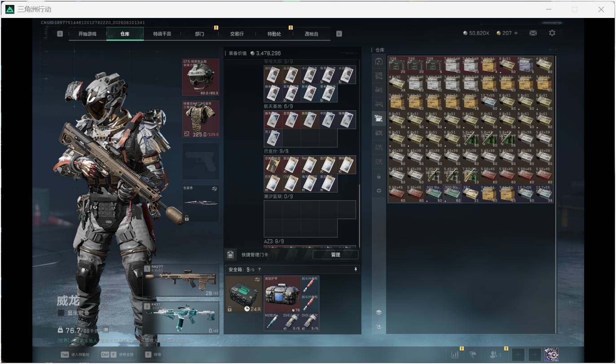Select the lower 战斗兴奋剂 stimulant
Screen dimensions: 616x364
tap(310, 303)
